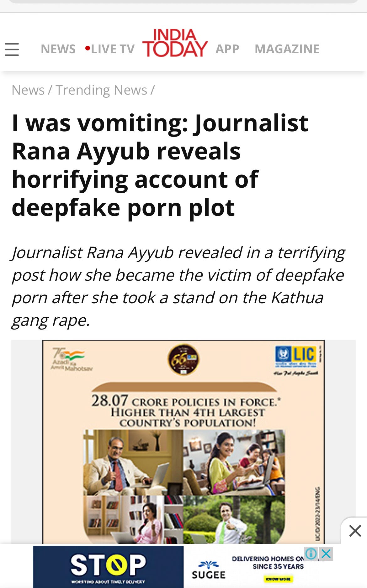Tap the STOP banner advertisement
The height and width of the screenshot is (588, 367).
click(108, 567)
